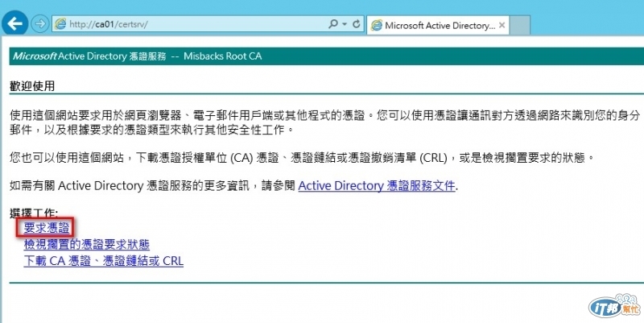Close the Microsoft Active Directory tab
The image size is (644, 323).
(x=502, y=26)
